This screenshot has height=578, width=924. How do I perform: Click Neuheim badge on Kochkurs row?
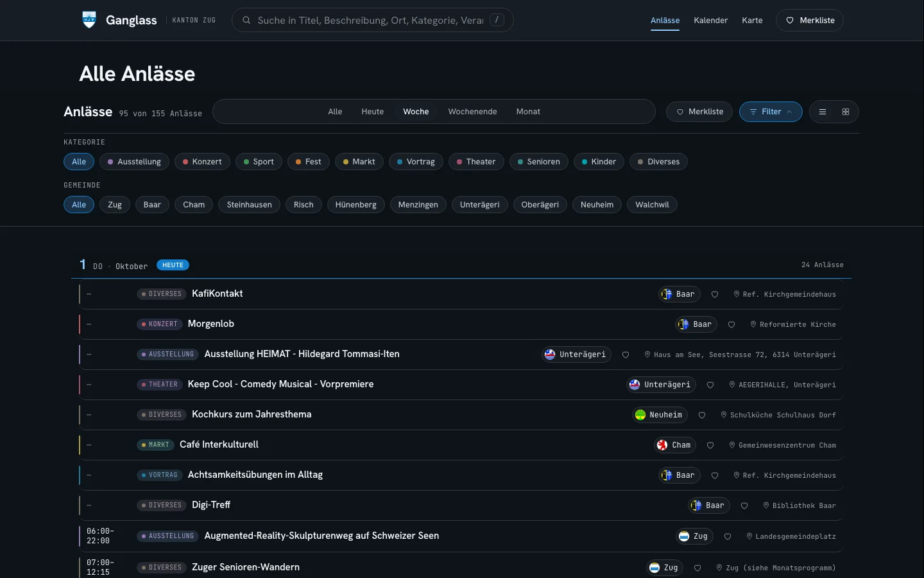[660, 415]
